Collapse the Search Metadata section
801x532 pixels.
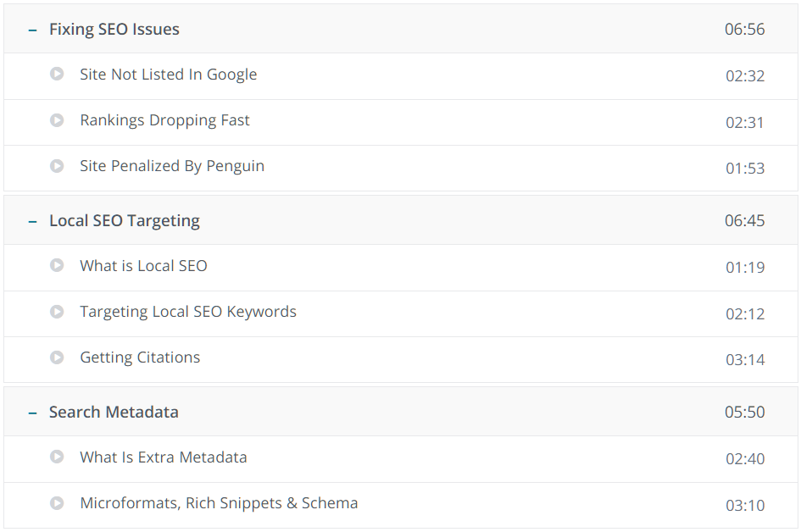[x=32, y=413]
